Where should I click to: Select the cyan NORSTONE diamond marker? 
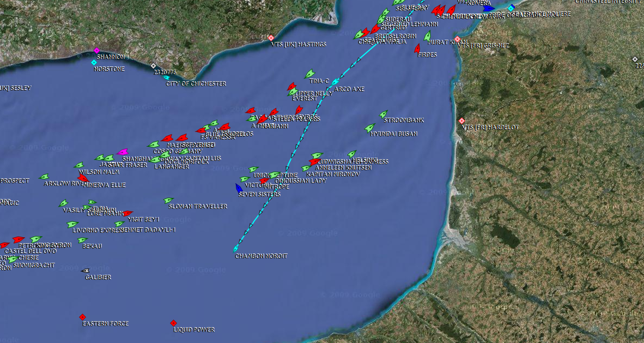pyautogui.click(x=94, y=63)
